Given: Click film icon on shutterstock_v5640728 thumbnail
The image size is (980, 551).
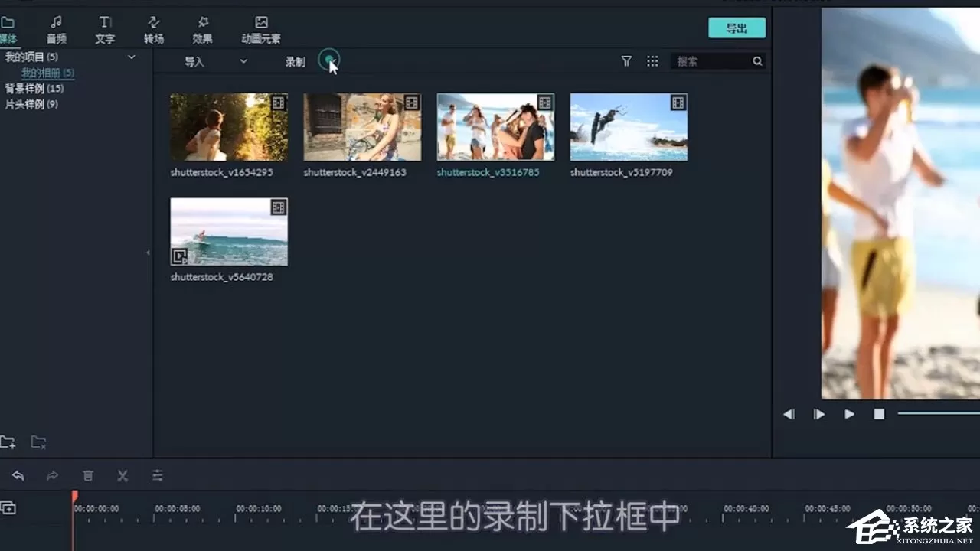Looking at the screenshot, I should point(279,207).
